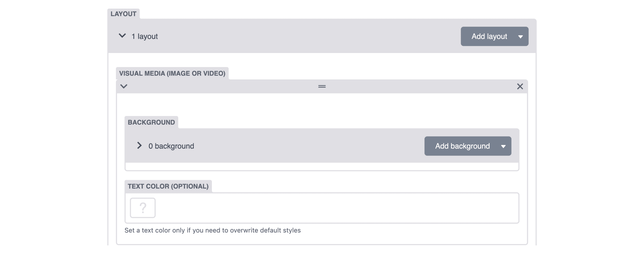This screenshot has width=644, height=254.
Task: Open the Add layout dropdown arrow
Action: click(521, 37)
